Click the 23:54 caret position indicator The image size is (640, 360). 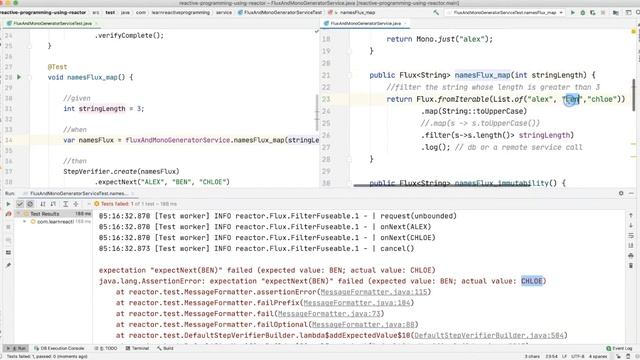pyautogui.click(x=551, y=356)
